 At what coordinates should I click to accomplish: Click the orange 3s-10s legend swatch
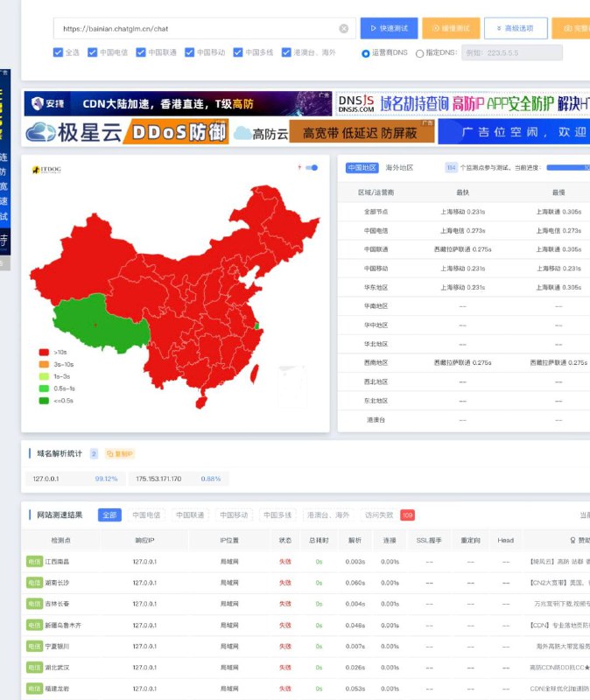point(44,364)
